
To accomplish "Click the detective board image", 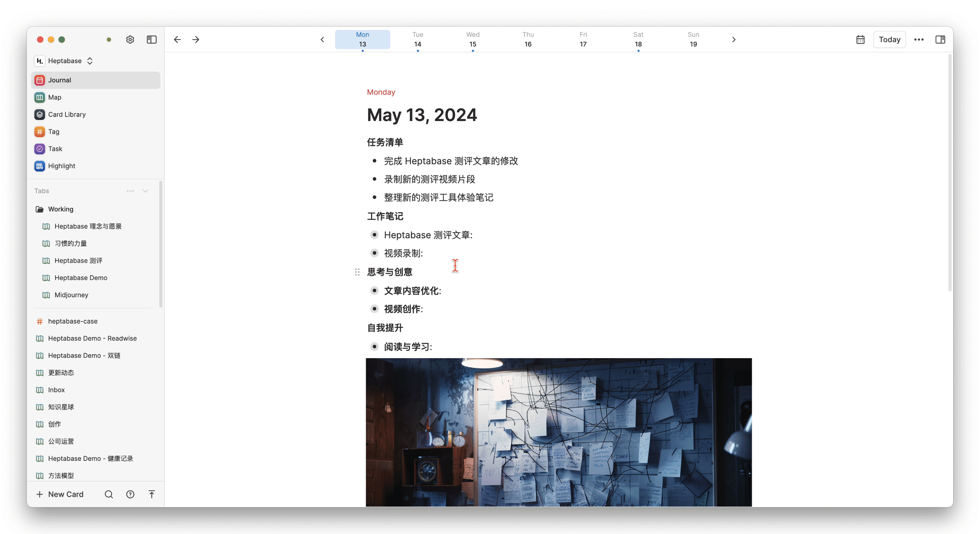I will [x=559, y=432].
